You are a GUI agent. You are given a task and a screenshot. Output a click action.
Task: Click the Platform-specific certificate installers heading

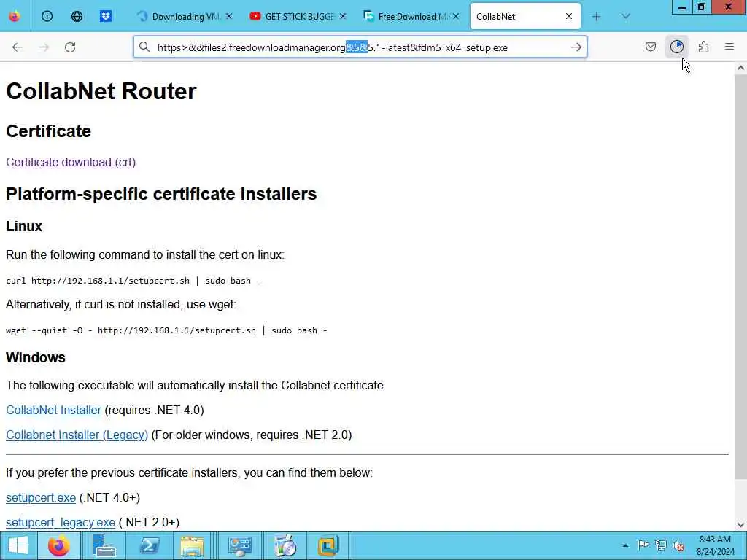point(161,194)
